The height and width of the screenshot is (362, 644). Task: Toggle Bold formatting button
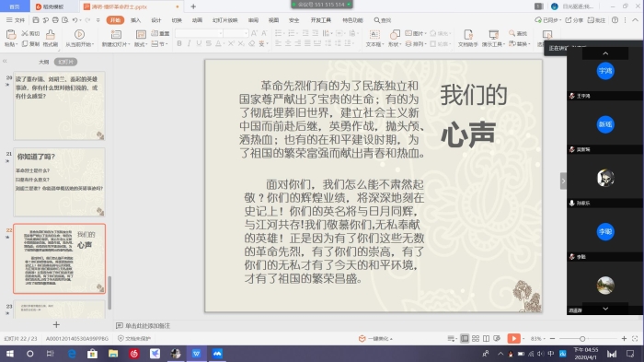pos(179,43)
